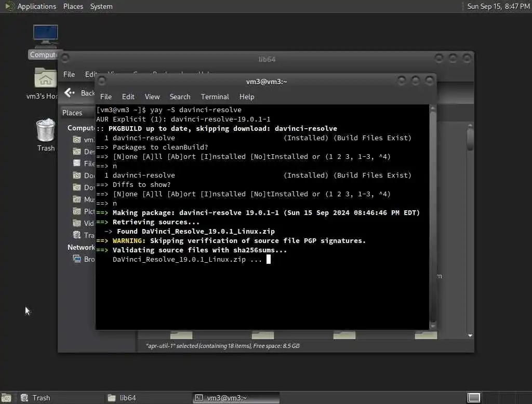Open the terminal Help menu
Screen dimensions: 532x404
click(x=247, y=97)
